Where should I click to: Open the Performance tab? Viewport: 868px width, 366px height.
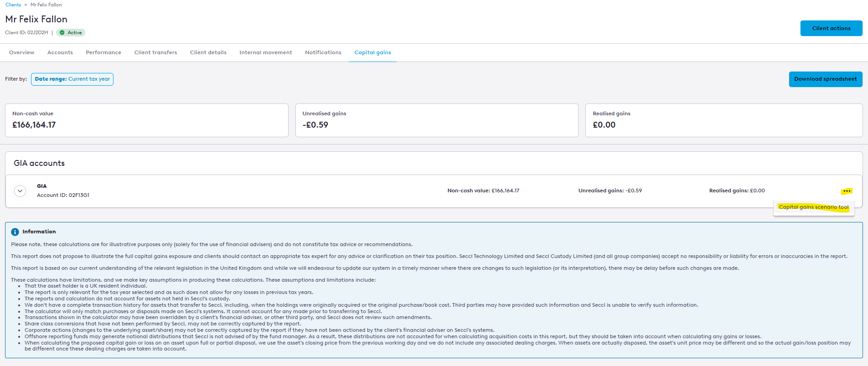click(103, 53)
